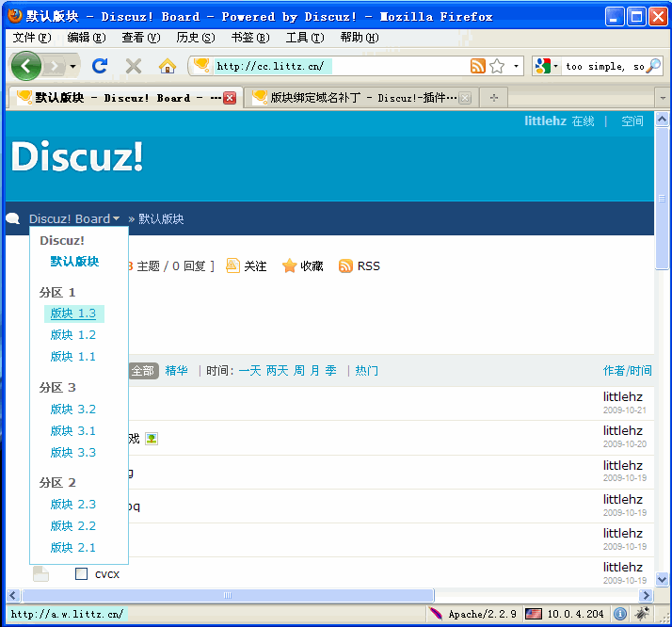Open the search engine selector dropdown

[547, 66]
